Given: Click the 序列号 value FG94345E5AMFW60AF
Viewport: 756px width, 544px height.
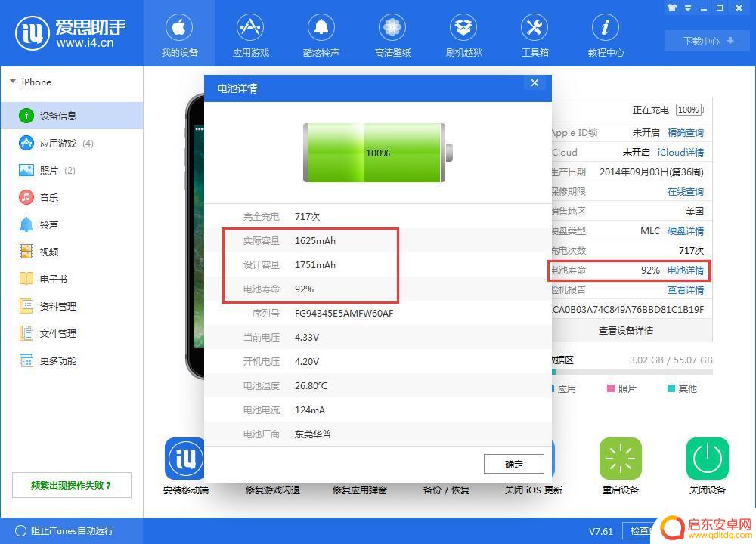Looking at the screenshot, I should (x=344, y=314).
